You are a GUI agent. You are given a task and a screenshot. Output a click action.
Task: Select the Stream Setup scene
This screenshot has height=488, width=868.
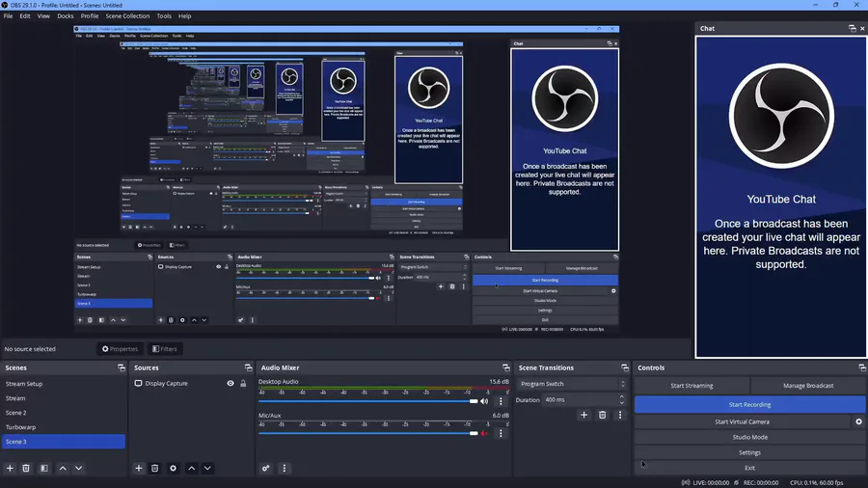point(64,384)
